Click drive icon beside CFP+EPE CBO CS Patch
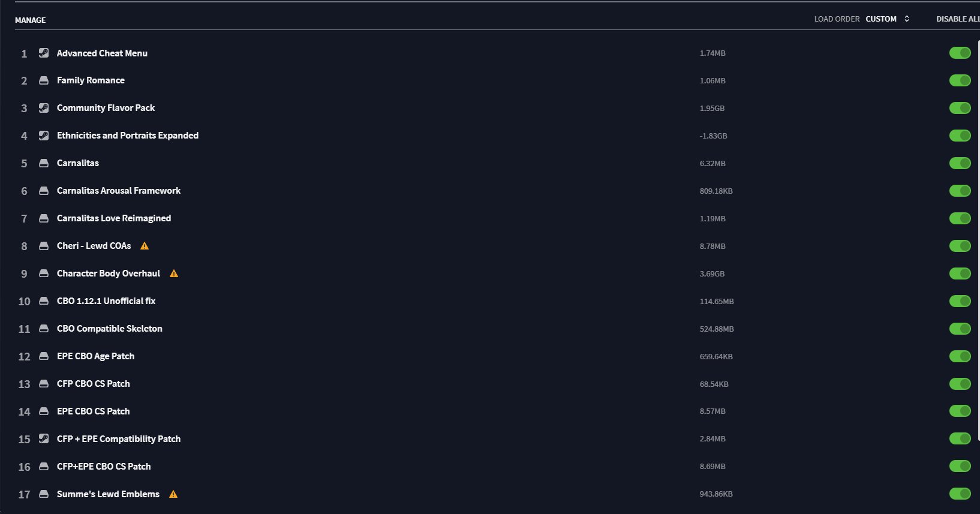This screenshot has width=980, height=514. (x=44, y=467)
